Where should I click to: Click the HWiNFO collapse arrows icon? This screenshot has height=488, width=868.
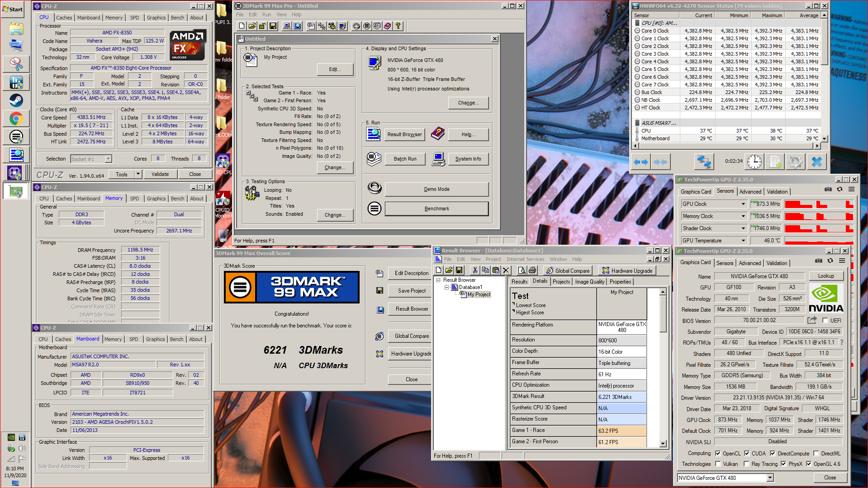pyautogui.click(x=660, y=161)
